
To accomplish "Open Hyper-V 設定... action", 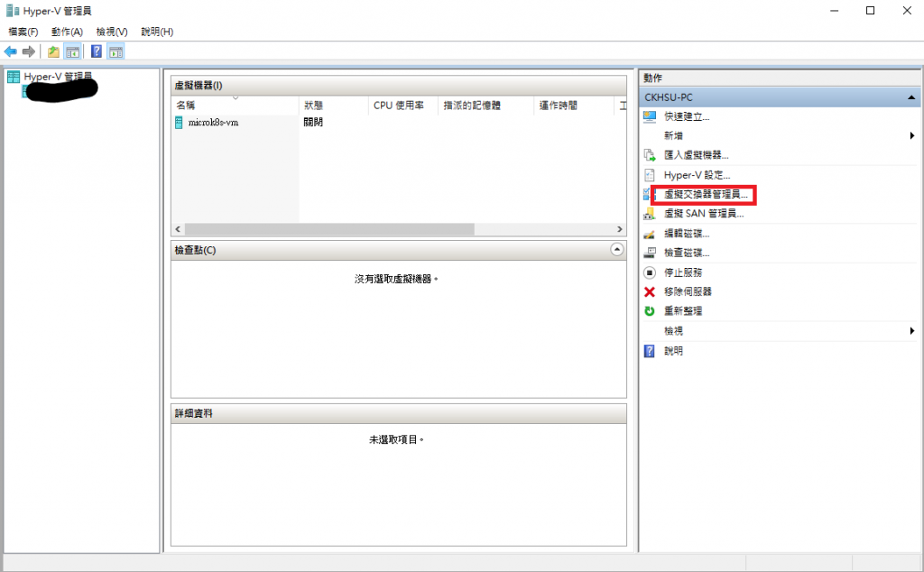I will [x=698, y=175].
